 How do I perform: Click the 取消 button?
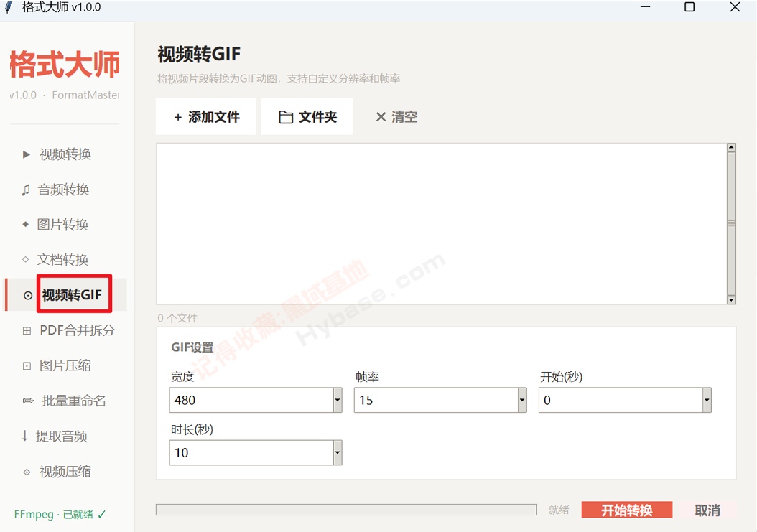click(707, 510)
